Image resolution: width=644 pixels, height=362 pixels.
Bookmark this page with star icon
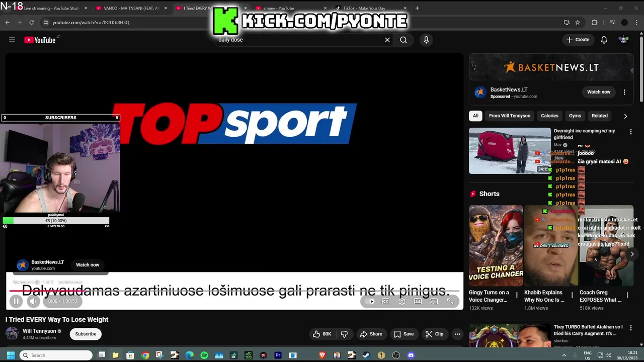(578, 22)
